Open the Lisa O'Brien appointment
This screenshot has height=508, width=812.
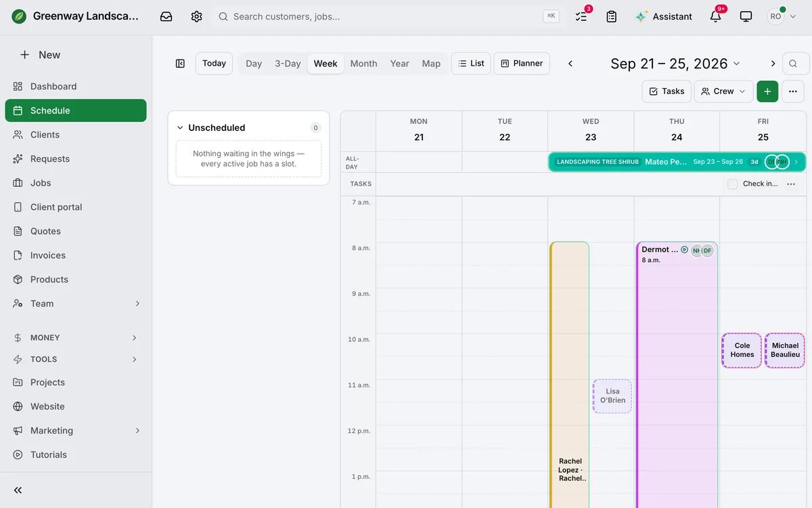pyautogui.click(x=612, y=396)
